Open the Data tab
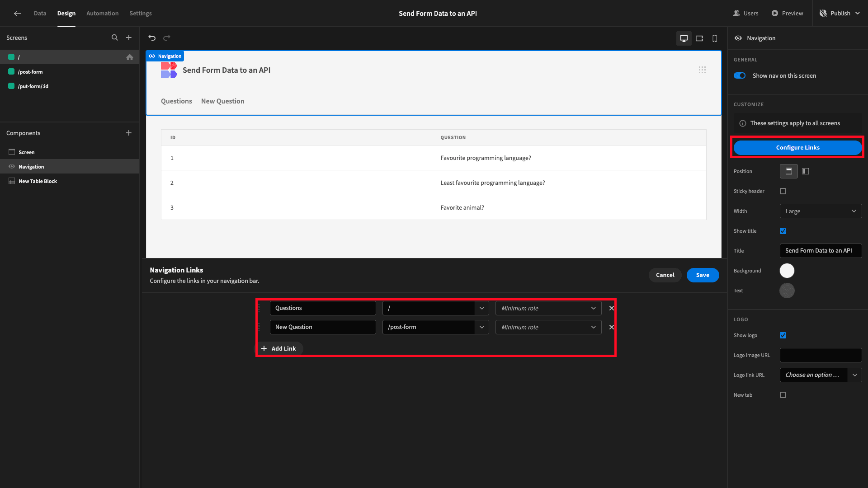 [40, 13]
